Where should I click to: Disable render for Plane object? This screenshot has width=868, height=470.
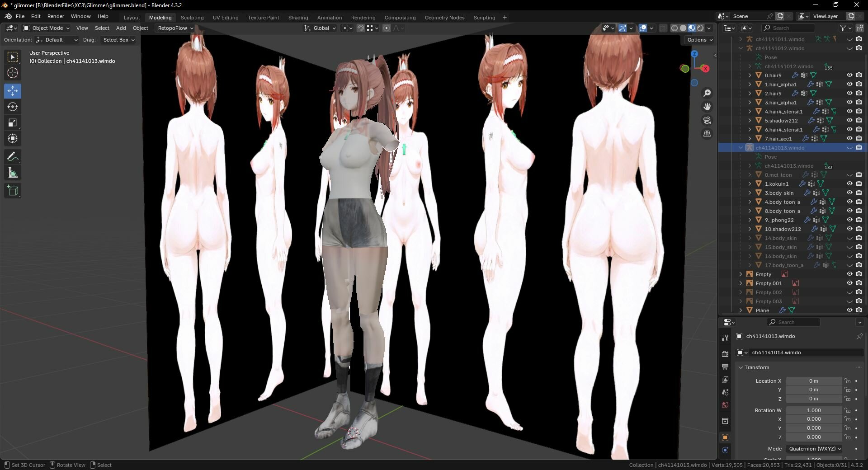(x=859, y=310)
